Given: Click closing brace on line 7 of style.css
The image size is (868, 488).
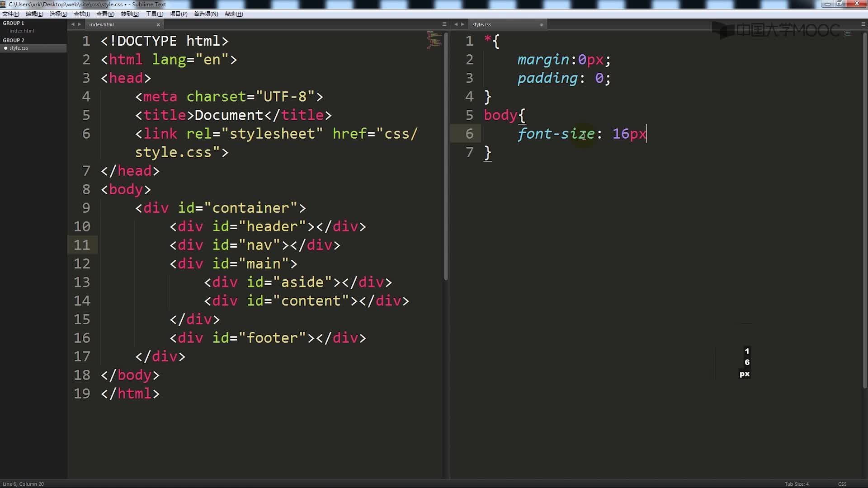Looking at the screenshot, I should [487, 152].
